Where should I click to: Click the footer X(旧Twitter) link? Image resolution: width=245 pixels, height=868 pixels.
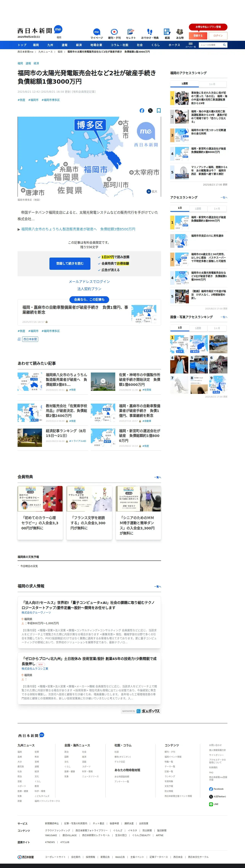tap(217, 797)
